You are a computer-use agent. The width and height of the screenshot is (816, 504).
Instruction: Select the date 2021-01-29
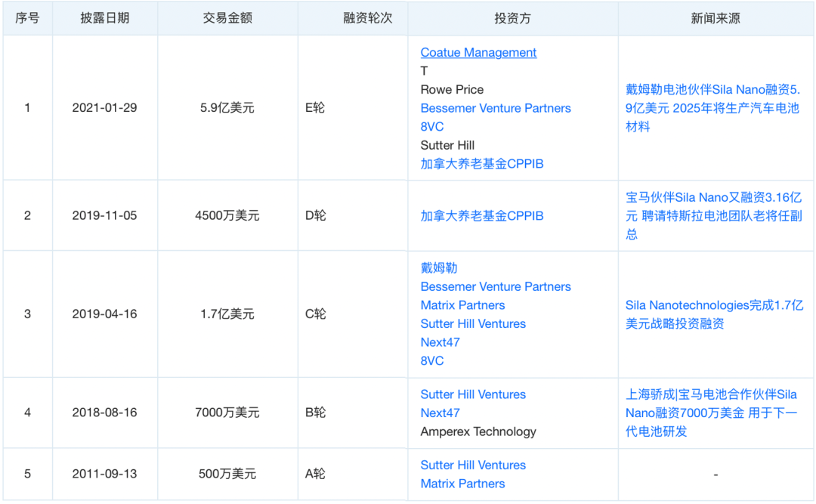104,108
